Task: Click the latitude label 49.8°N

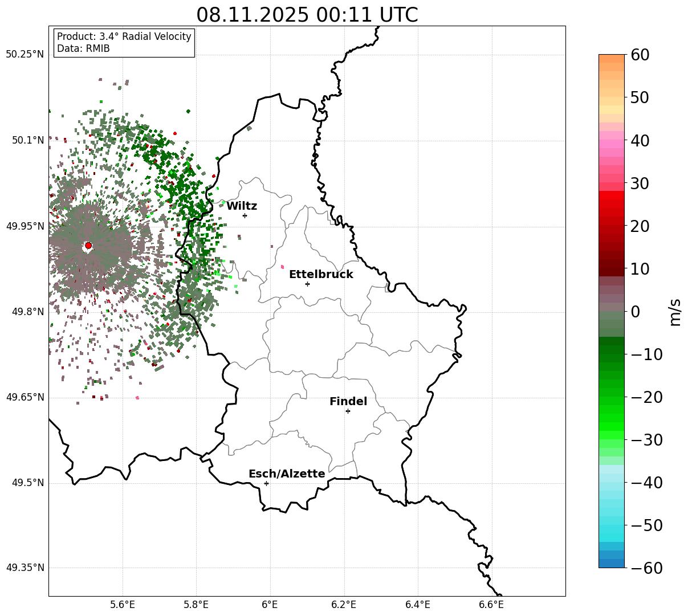Action: tap(27, 312)
